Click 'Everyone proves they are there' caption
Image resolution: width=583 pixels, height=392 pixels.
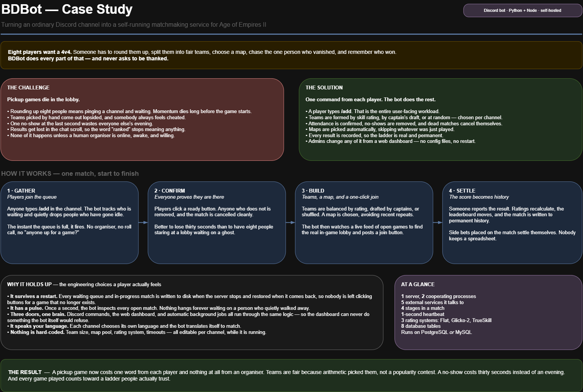pos(189,197)
